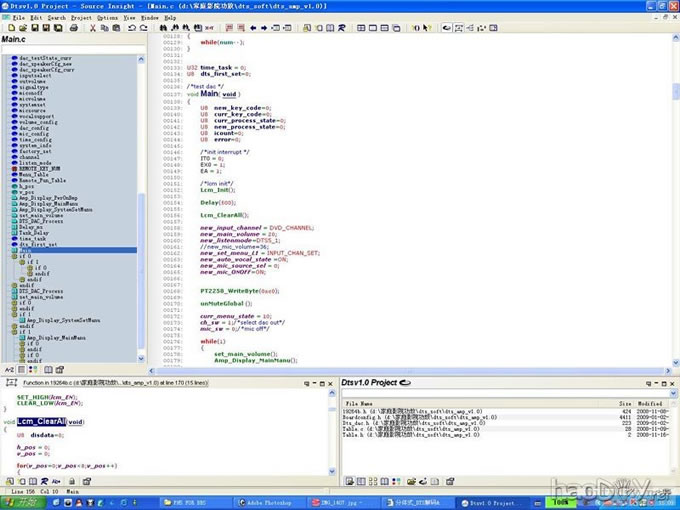Click the Cut scissors icon
The width and height of the screenshot is (680, 510).
(x=92, y=28)
